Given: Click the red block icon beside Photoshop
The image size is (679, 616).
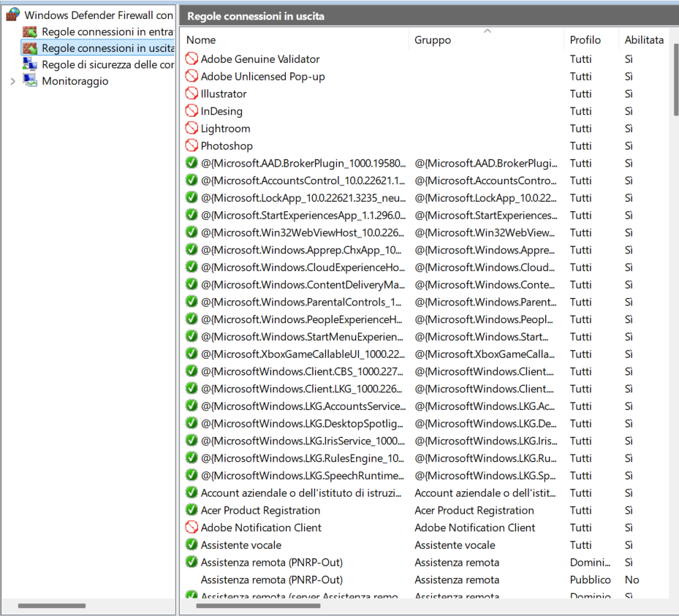Looking at the screenshot, I should click(x=191, y=145).
